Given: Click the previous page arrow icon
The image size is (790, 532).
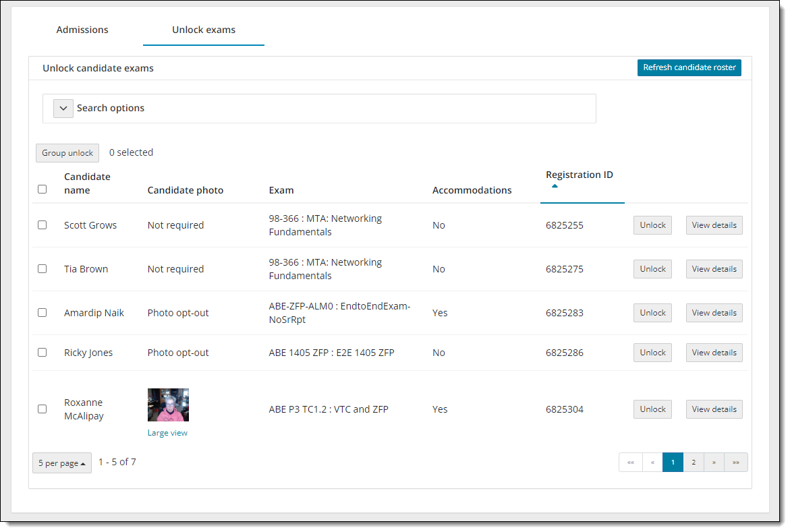Looking at the screenshot, I should [652, 463].
